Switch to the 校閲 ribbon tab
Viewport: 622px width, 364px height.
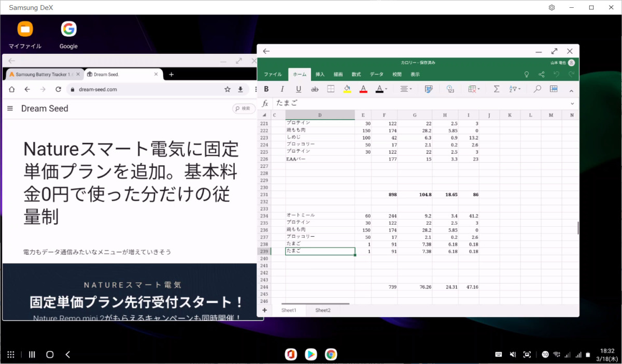397,75
